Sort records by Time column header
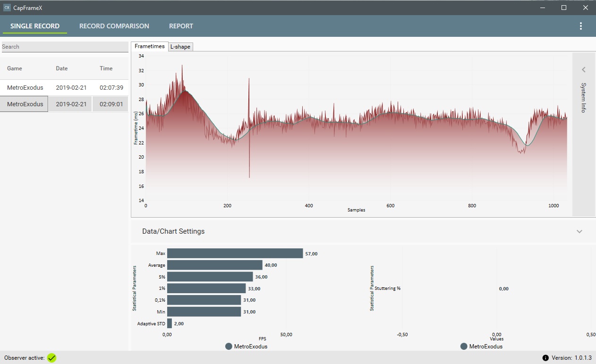The height and width of the screenshot is (364, 596). [x=106, y=68]
